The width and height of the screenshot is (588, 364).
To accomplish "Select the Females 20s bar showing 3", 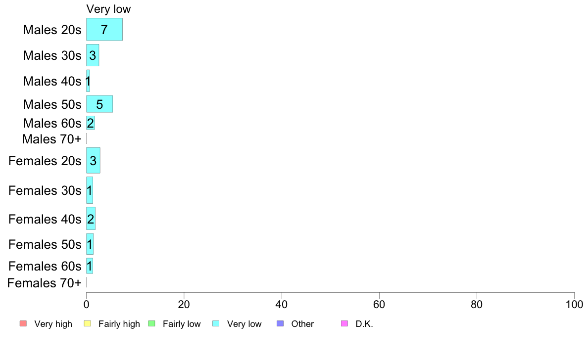I will [x=93, y=160].
